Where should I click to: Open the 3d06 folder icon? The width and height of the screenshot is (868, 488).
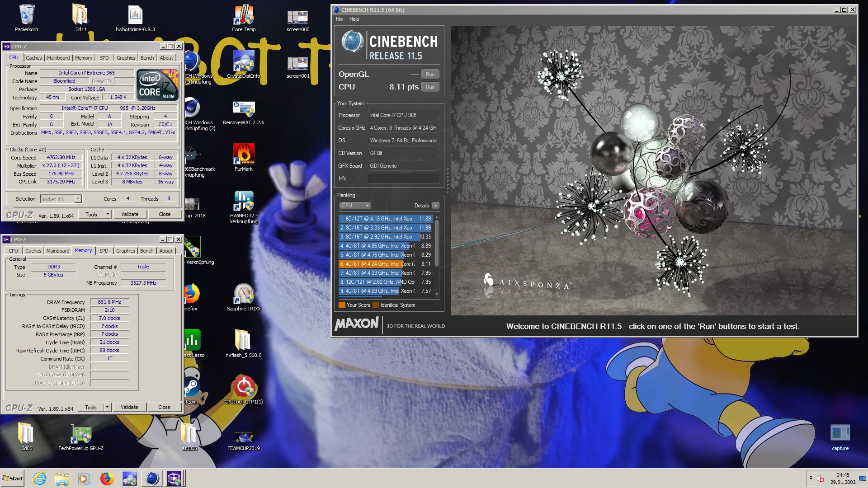[x=27, y=436]
